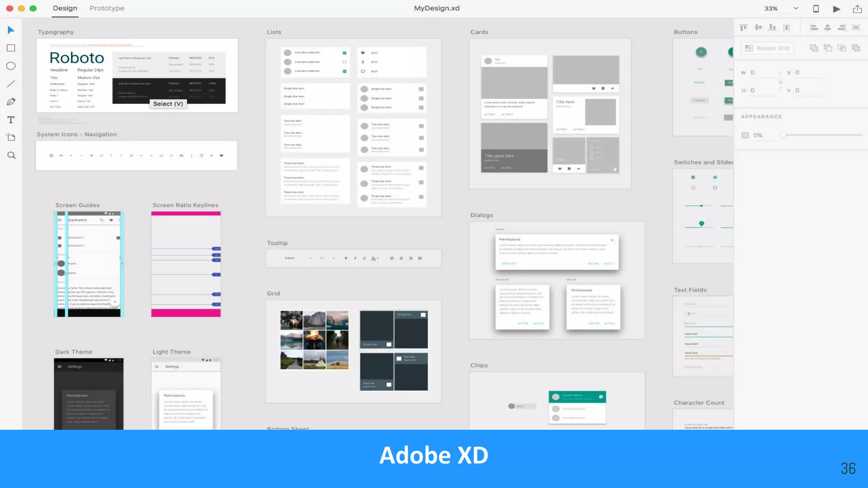Open the share export icon
The height and width of the screenshot is (488, 868).
(857, 8)
